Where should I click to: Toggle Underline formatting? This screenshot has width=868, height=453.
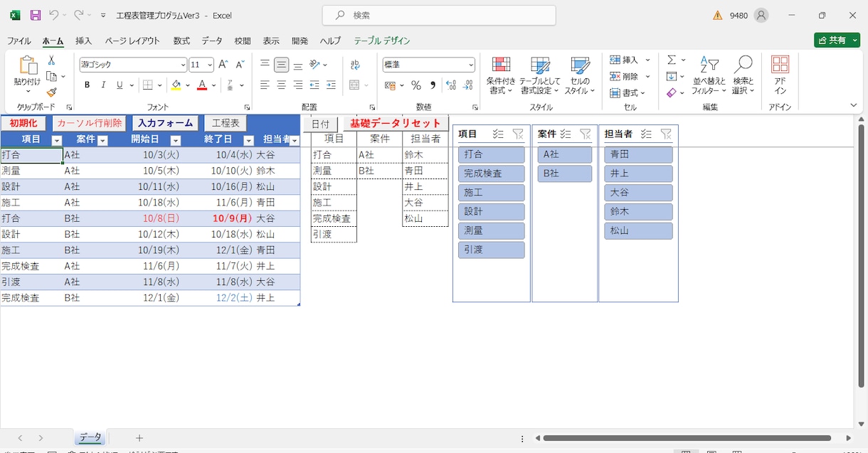point(120,85)
